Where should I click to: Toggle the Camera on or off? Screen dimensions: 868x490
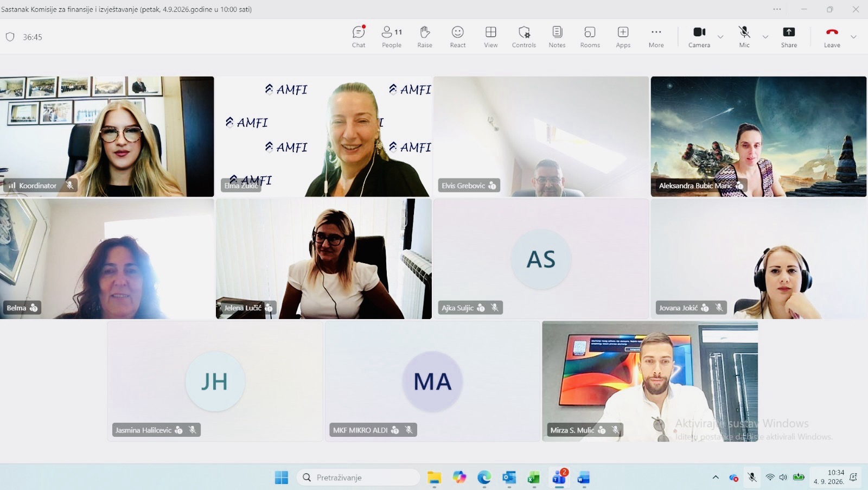pyautogui.click(x=699, y=37)
